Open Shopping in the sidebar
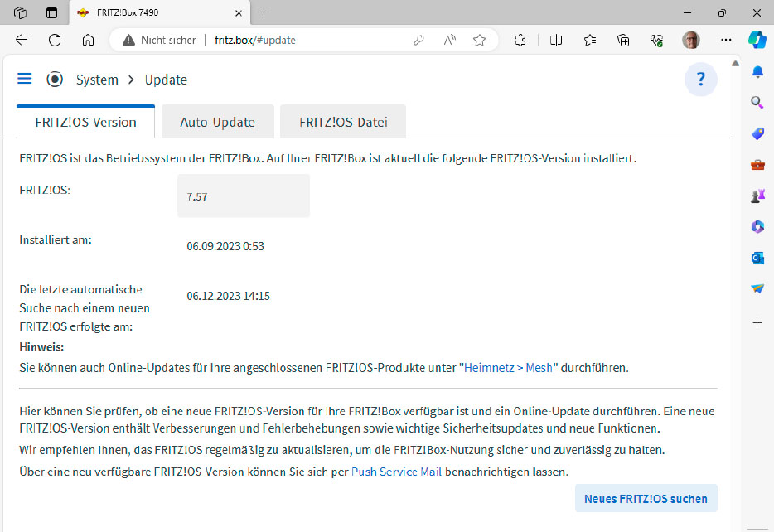The height and width of the screenshot is (532, 774). click(x=757, y=133)
